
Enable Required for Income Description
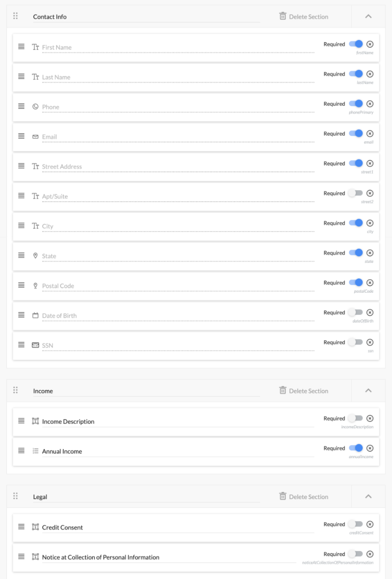point(356,419)
